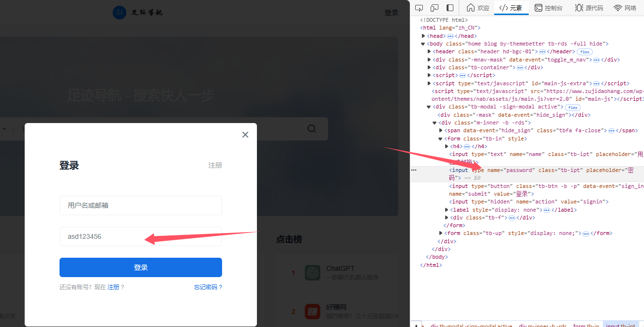
Task: Click the search magnifier icon
Action: coord(312,128)
